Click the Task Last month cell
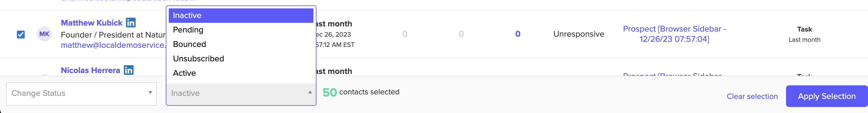 point(804,34)
